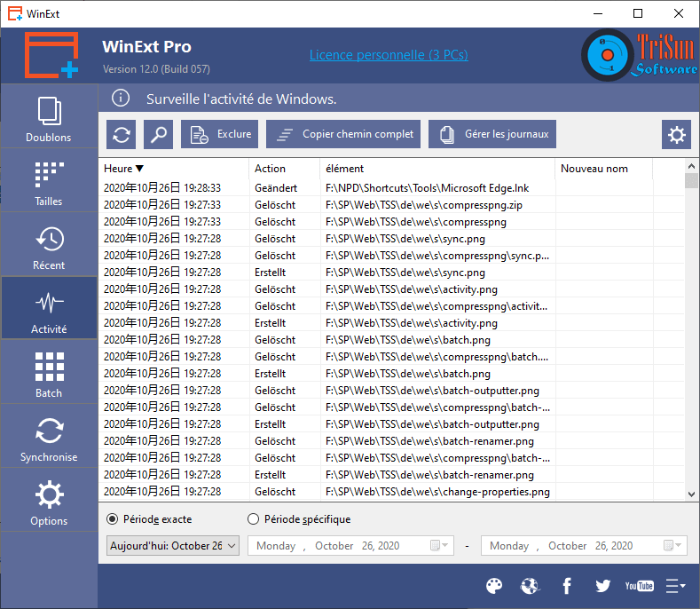Click Copier chemin complet button
700x609 pixels.
[x=343, y=134]
